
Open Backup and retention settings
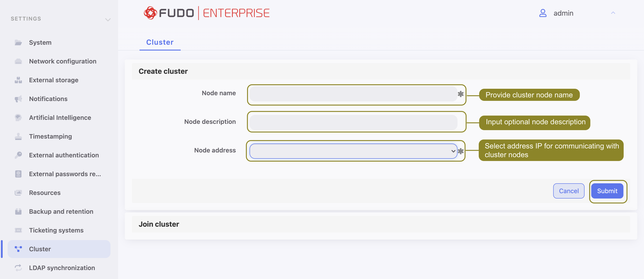point(61,211)
